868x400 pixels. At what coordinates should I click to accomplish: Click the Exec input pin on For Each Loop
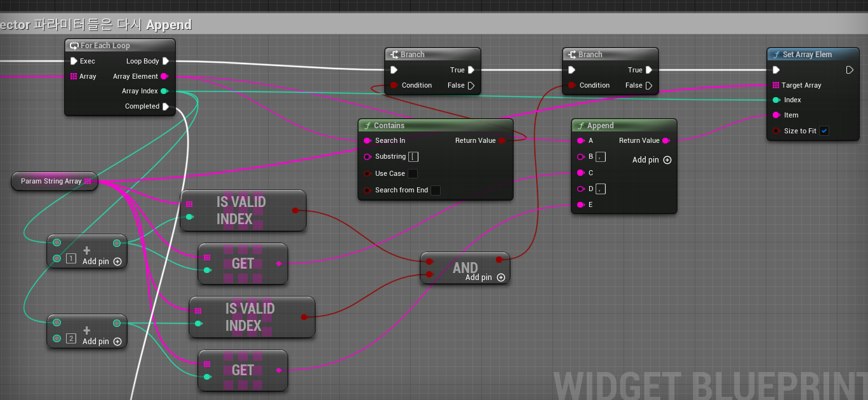point(74,61)
